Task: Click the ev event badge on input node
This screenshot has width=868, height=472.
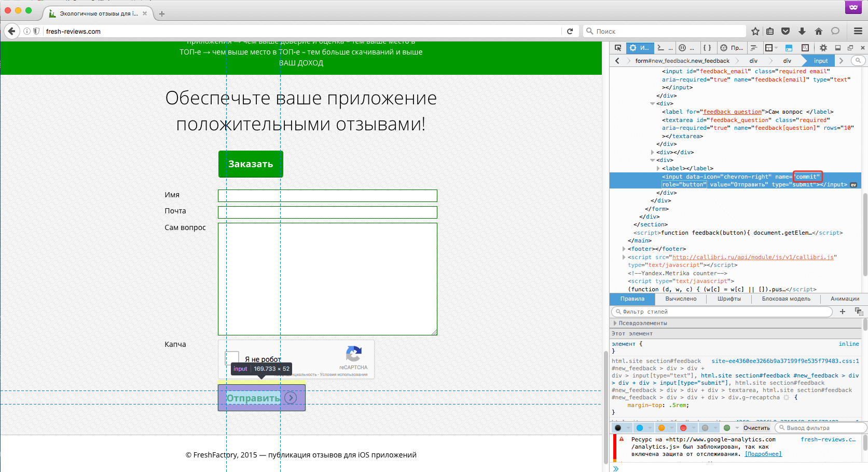Action: coord(853,185)
